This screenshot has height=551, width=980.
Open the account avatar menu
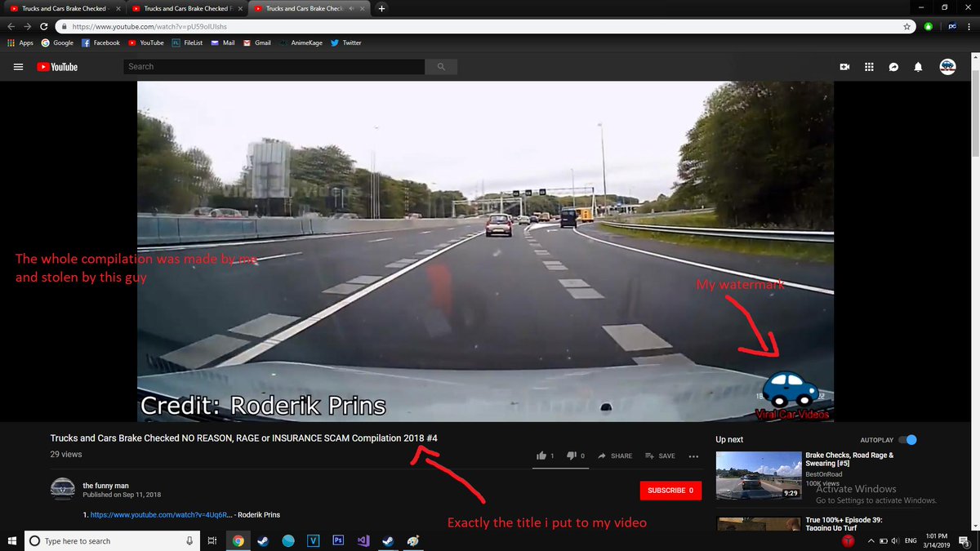(947, 67)
